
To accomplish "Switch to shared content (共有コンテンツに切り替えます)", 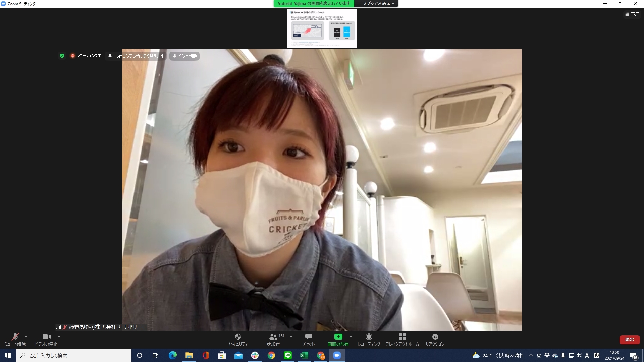I will click(x=136, y=56).
